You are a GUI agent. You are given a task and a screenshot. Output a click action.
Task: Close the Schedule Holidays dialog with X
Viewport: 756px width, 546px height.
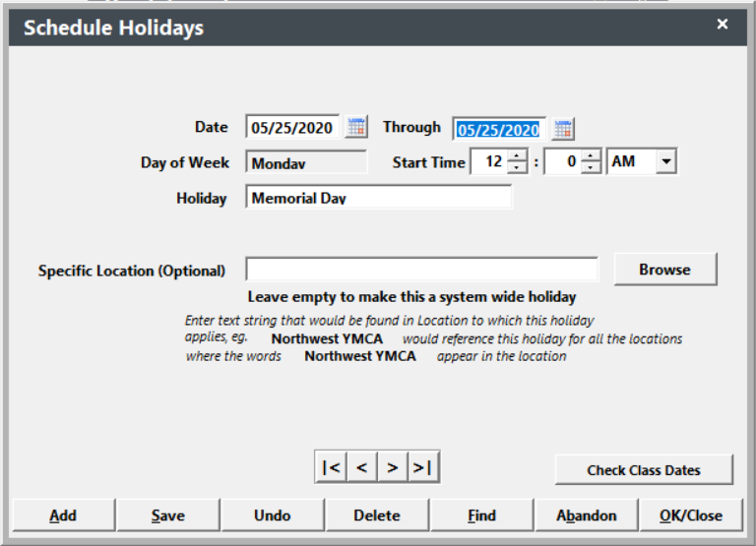(x=723, y=25)
